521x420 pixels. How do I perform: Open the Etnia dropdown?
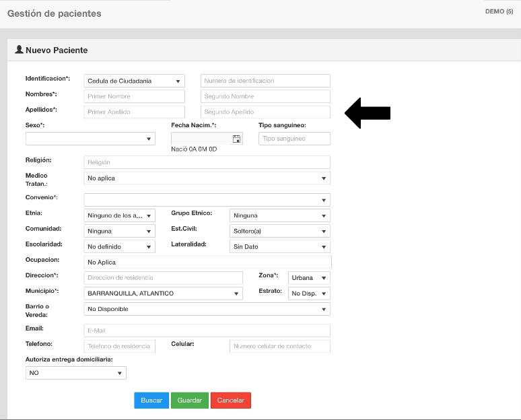[119, 215]
